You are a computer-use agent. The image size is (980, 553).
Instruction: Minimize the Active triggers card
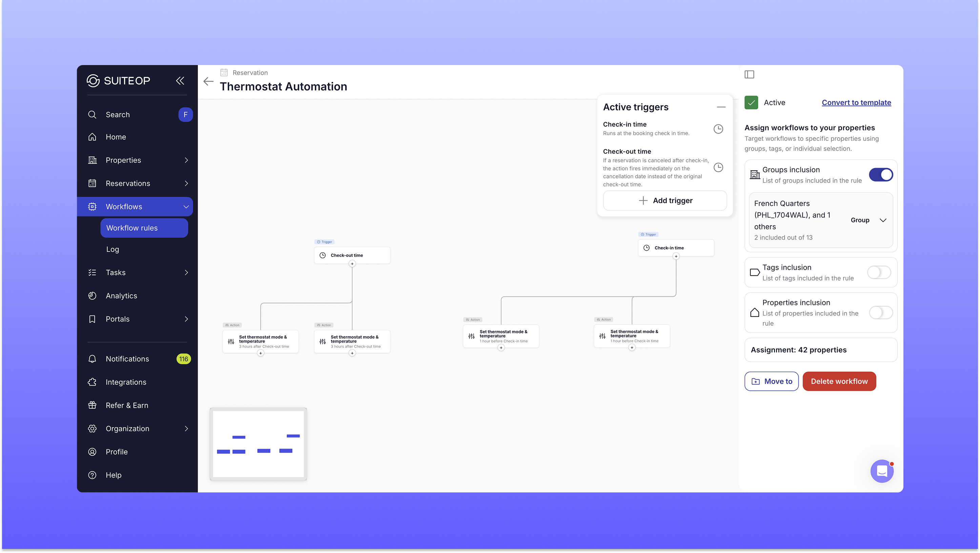click(721, 107)
